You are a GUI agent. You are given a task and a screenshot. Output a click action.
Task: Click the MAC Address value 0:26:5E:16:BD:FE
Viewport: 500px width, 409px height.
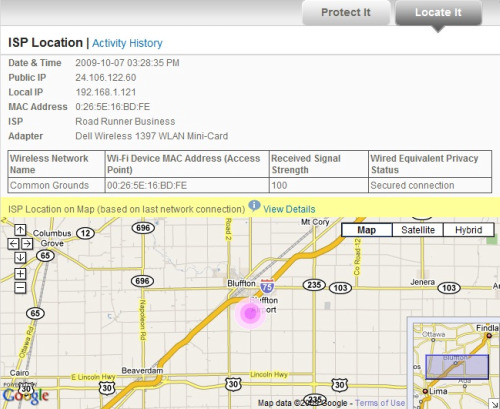pos(113,107)
